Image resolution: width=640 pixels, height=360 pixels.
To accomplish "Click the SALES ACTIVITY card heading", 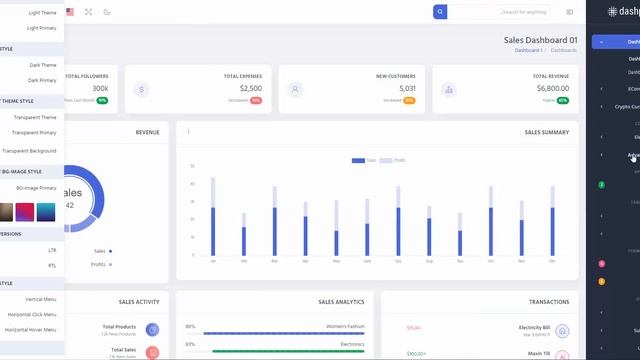I will (139, 302).
